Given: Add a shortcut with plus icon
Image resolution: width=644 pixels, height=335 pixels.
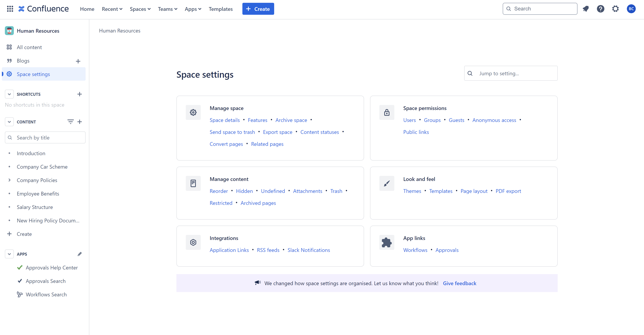Looking at the screenshot, I should point(79,94).
